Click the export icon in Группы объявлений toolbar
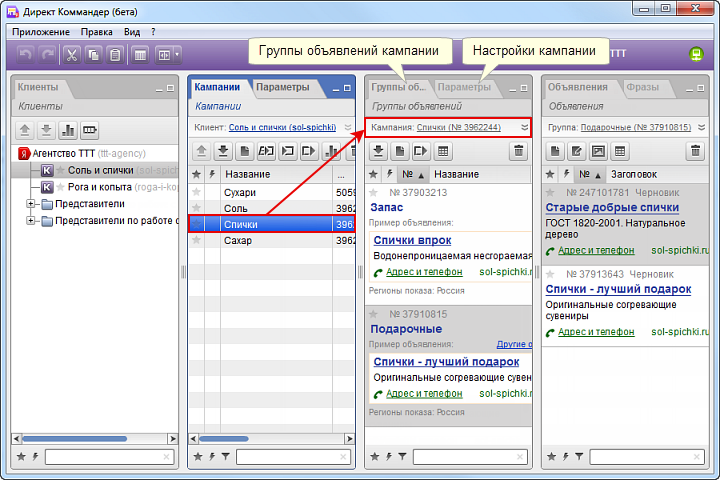 [421, 151]
